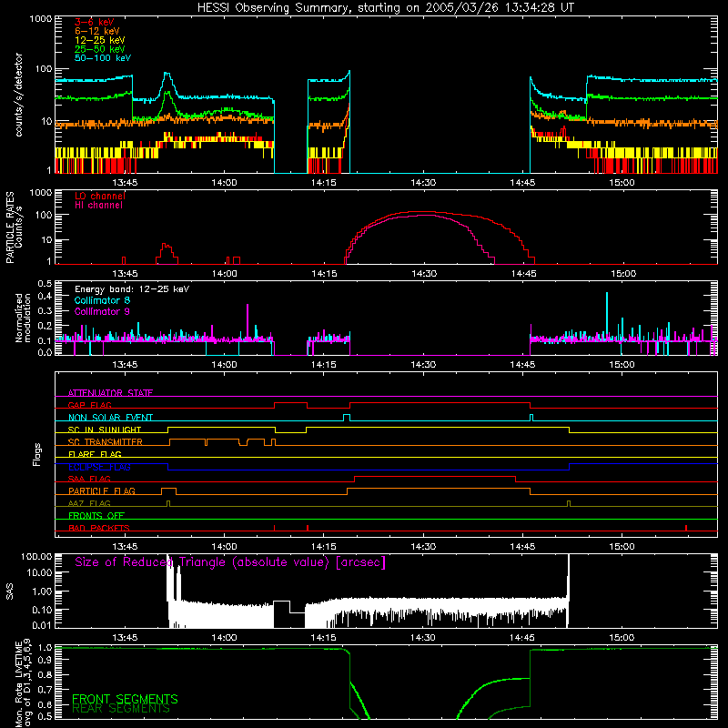This screenshot has height=728, width=728.
Task: Click the BAD PACKETS flag label
Action: [x=99, y=528]
